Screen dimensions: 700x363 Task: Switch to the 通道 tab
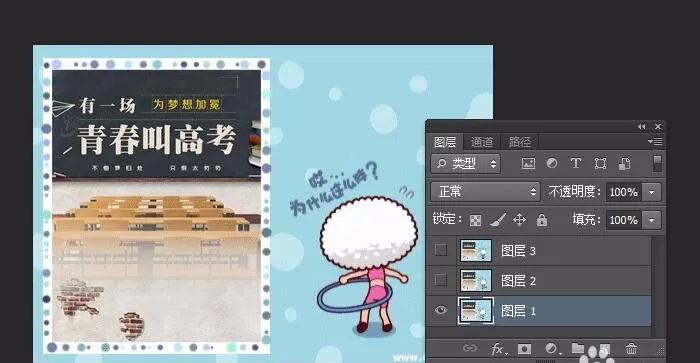[x=481, y=142]
